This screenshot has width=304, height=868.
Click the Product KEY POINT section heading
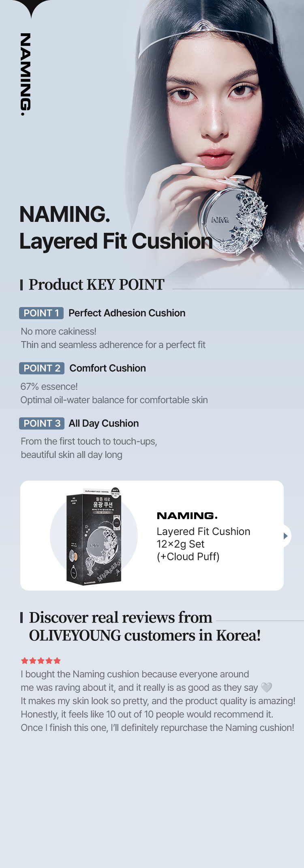coord(96,285)
